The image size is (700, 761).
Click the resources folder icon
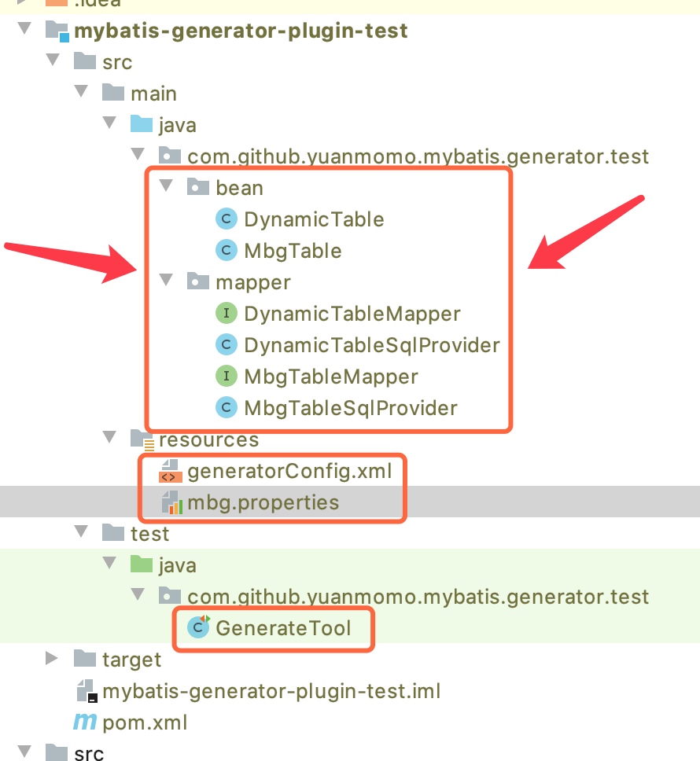click(140, 439)
